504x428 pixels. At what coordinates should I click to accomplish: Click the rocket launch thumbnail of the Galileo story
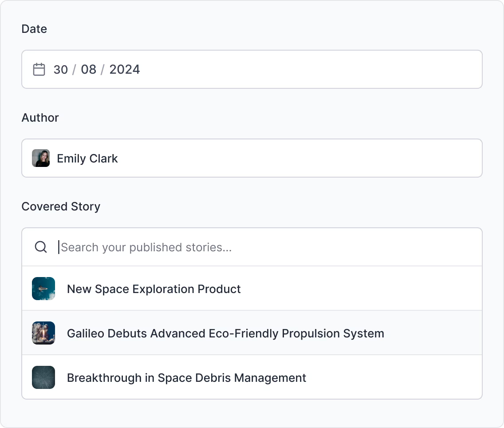tap(43, 333)
